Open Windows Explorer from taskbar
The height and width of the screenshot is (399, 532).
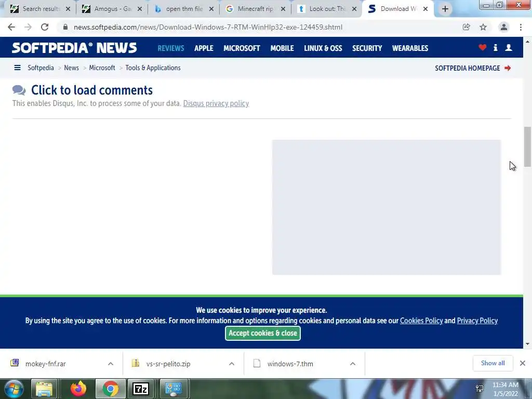(44, 389)
